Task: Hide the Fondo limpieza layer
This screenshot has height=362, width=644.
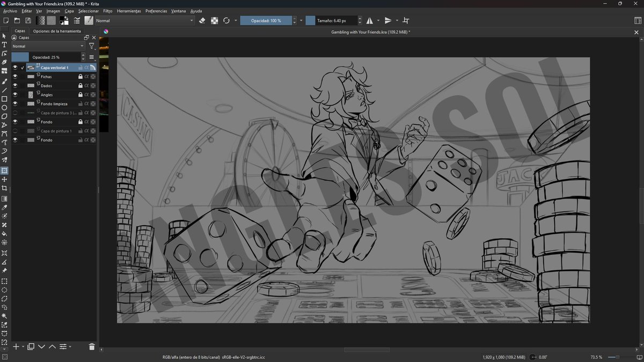Action: [15, 104]
